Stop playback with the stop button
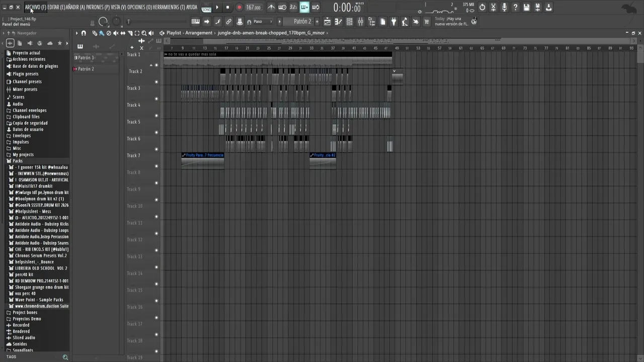This screenshot has width=644, height=362. coord(227,8)
